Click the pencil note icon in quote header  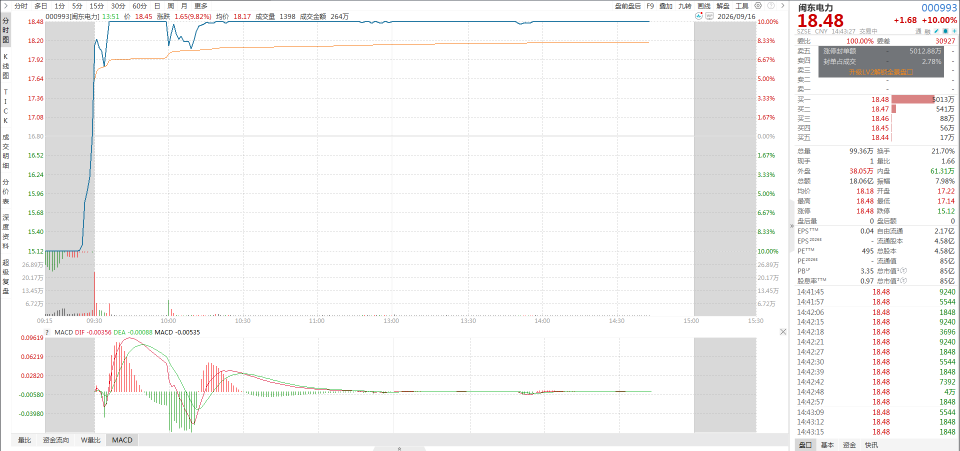point(936,31)
